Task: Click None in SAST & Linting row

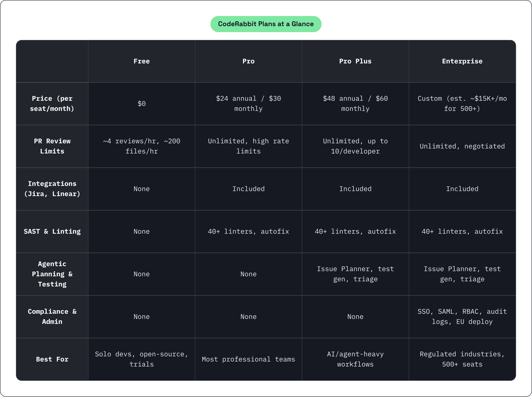Action: click(142, 231)
